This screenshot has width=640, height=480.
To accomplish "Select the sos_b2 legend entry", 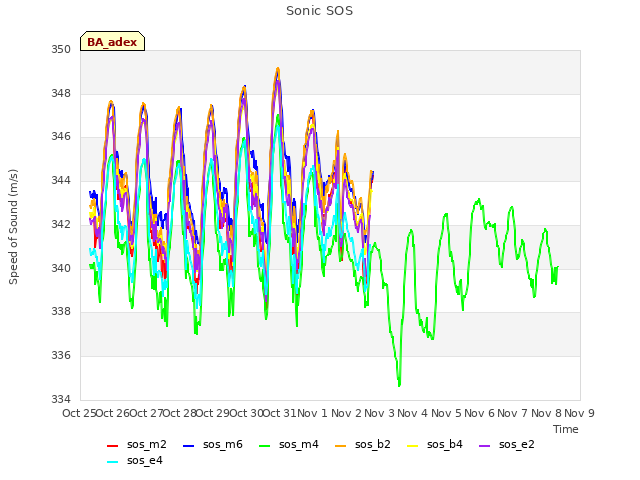I will (x=363, y=444).
